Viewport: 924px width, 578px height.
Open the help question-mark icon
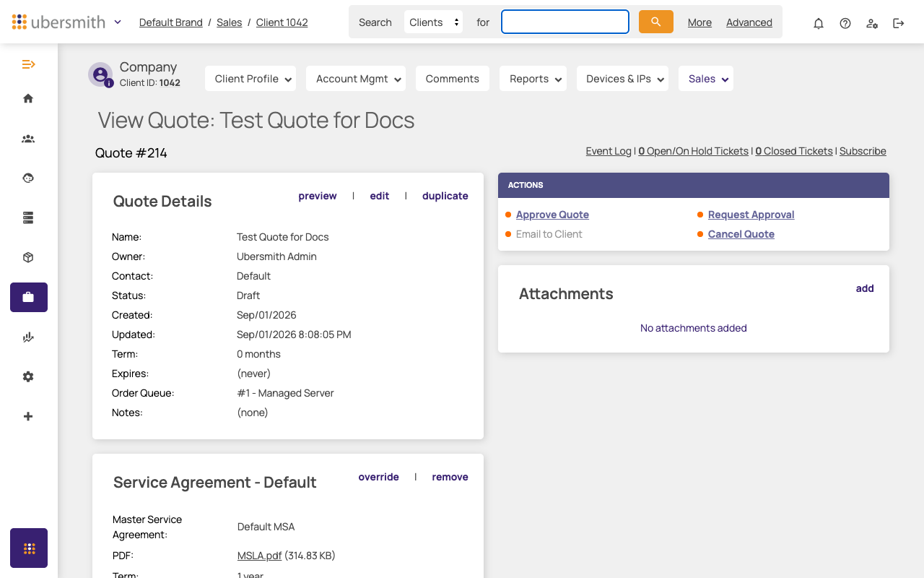[x=845, y=23]
